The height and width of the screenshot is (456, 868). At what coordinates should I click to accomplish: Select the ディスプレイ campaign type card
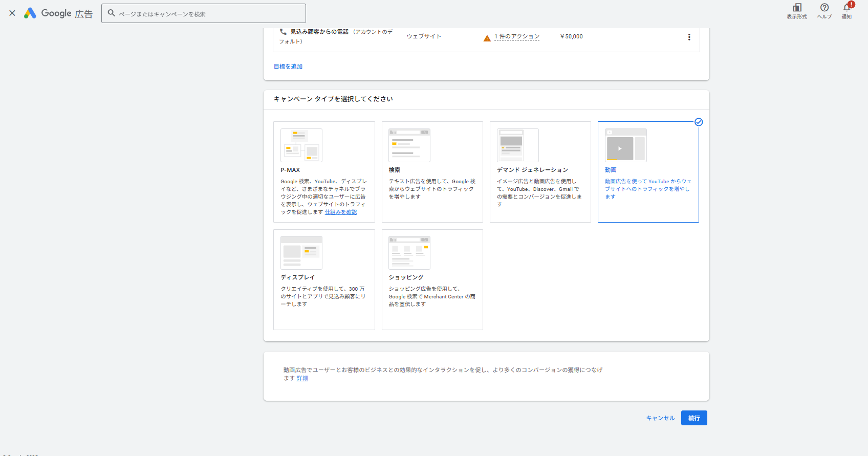coord(324,279)
